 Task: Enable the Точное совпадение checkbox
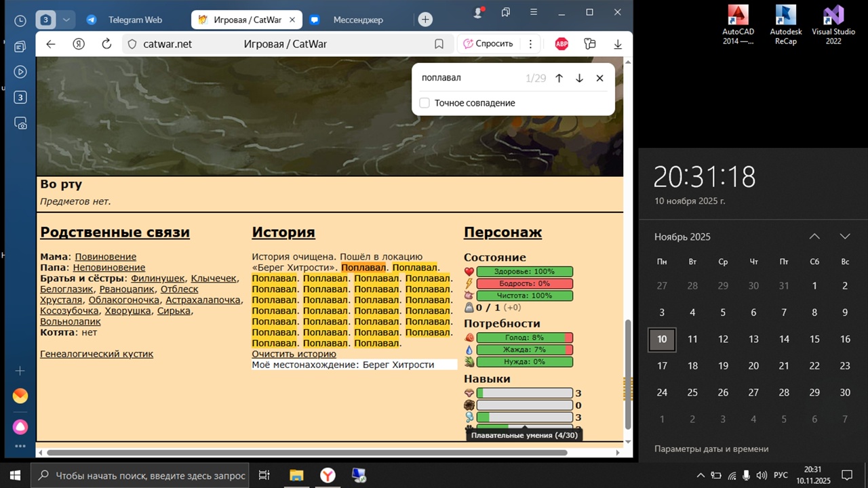pyautogui.click(x=425, y=103)
